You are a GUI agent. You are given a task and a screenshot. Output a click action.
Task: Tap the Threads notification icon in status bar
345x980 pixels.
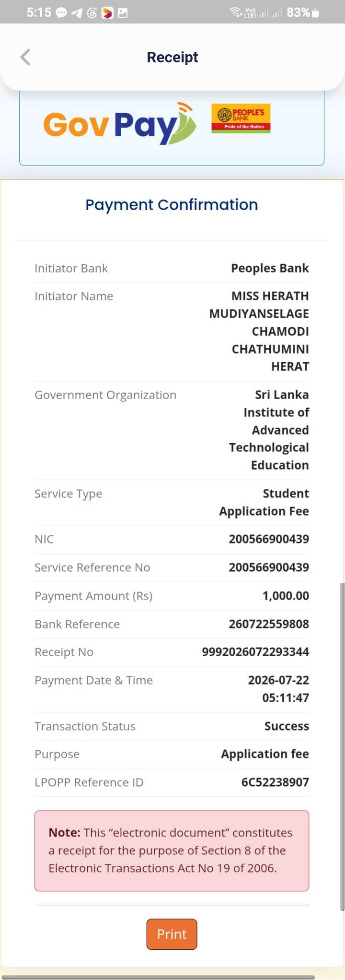[x=92, y=13]
